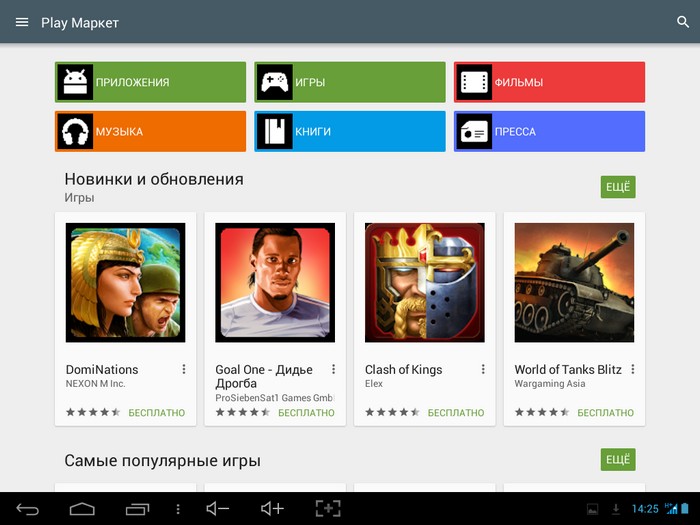The height and width of the screenshot is (525, 700).
Task: Click the World of Tanks Blitz title
Action: [568, 370]
